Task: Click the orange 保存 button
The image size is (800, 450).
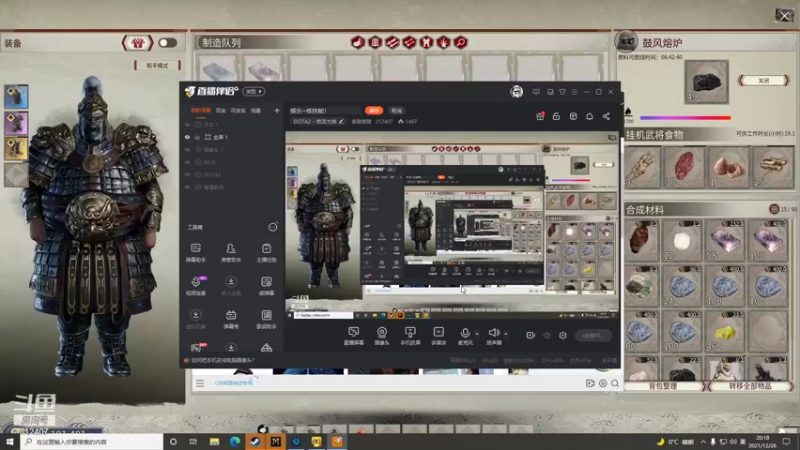Action: (374, 110)
